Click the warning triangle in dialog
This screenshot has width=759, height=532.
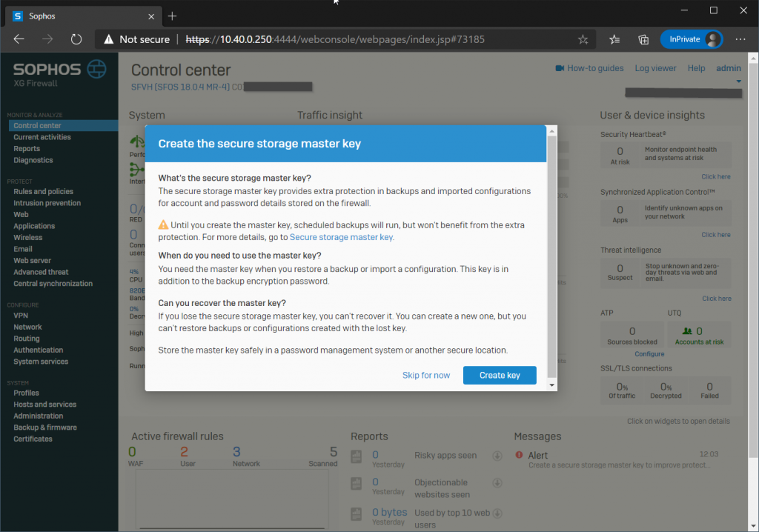coord(163,225)
